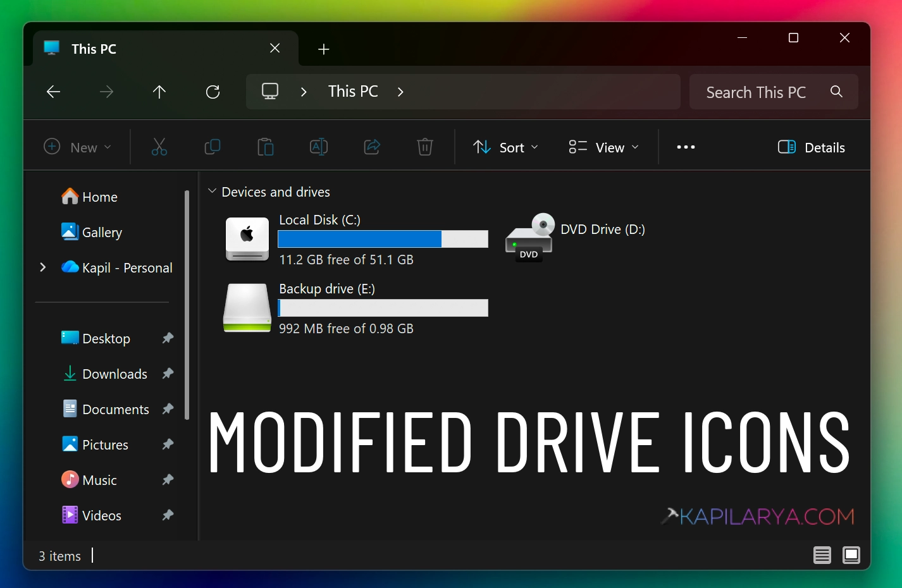The height and width of the screenshot is (588, 902).
Task: Open the View dropdown
Action: (604, 147)
